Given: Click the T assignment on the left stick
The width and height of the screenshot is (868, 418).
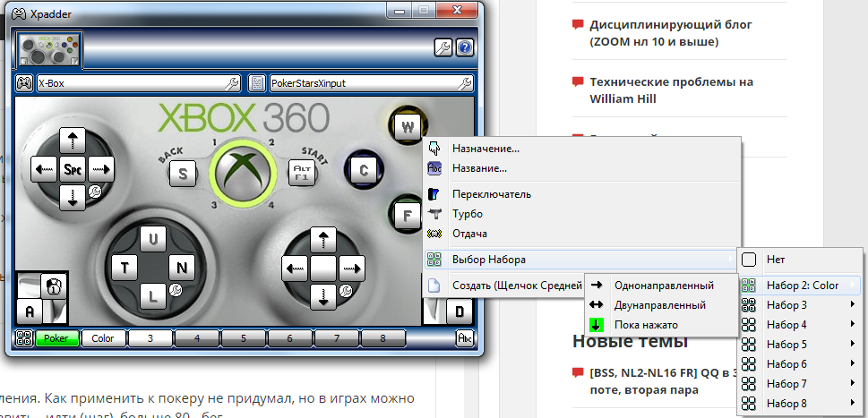Looking at the screenshot, I should click(125, 269).
